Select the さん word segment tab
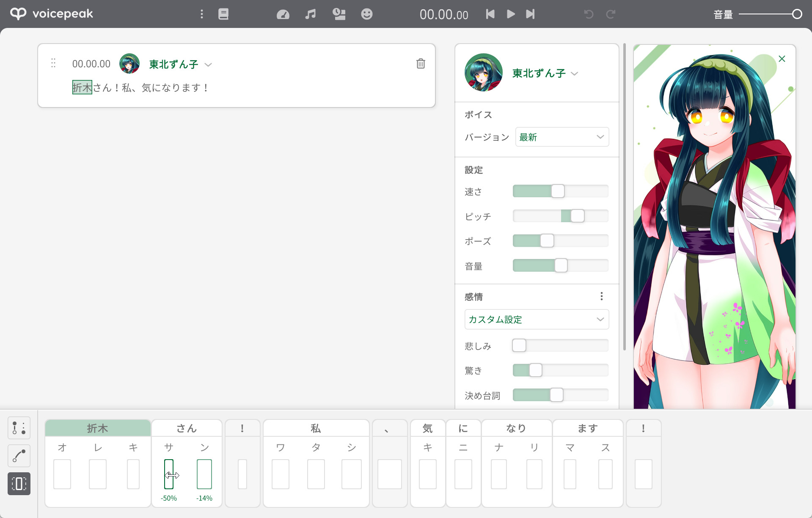812x518 pixels. [187, 428]
